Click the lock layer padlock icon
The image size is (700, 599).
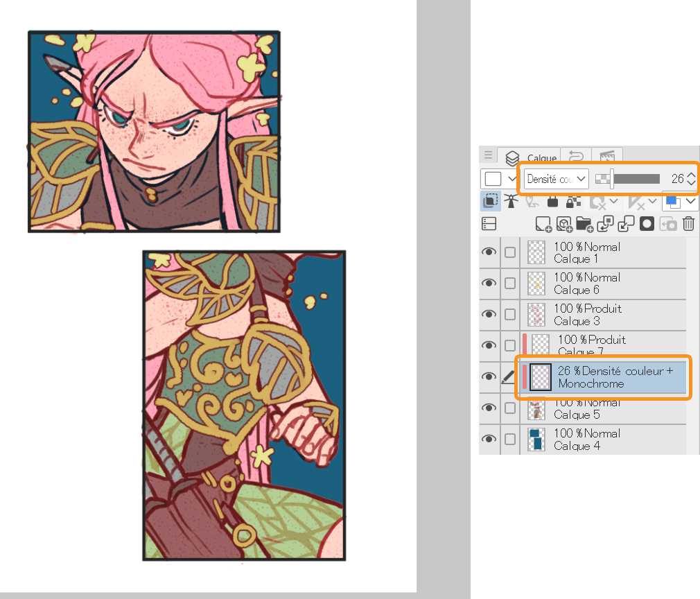coord(552,202)
